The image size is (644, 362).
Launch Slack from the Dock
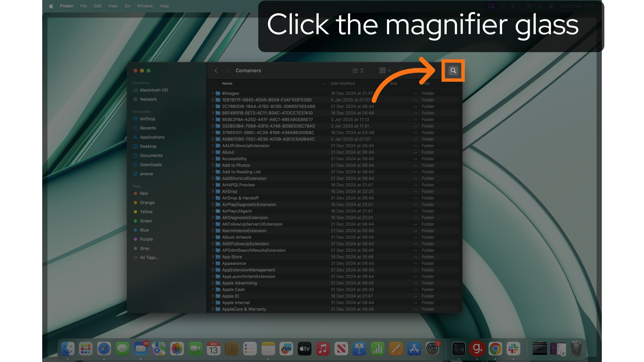(x=513, y=349)
